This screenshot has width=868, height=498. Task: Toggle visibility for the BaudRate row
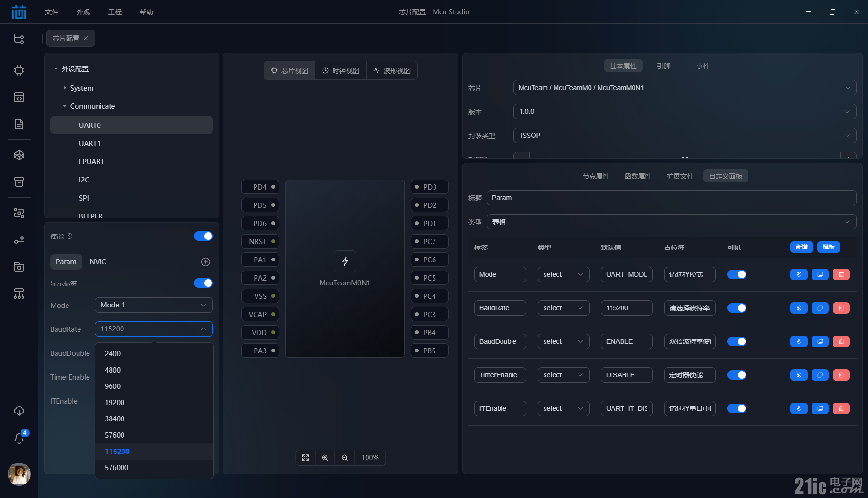[x=737, y=308]
